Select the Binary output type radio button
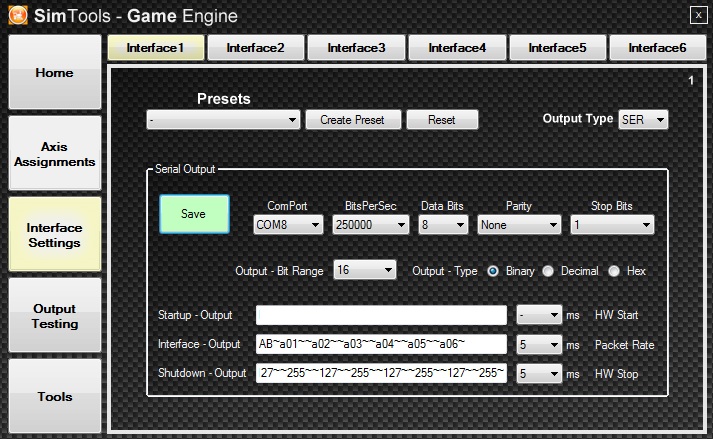 pos(493,271)
